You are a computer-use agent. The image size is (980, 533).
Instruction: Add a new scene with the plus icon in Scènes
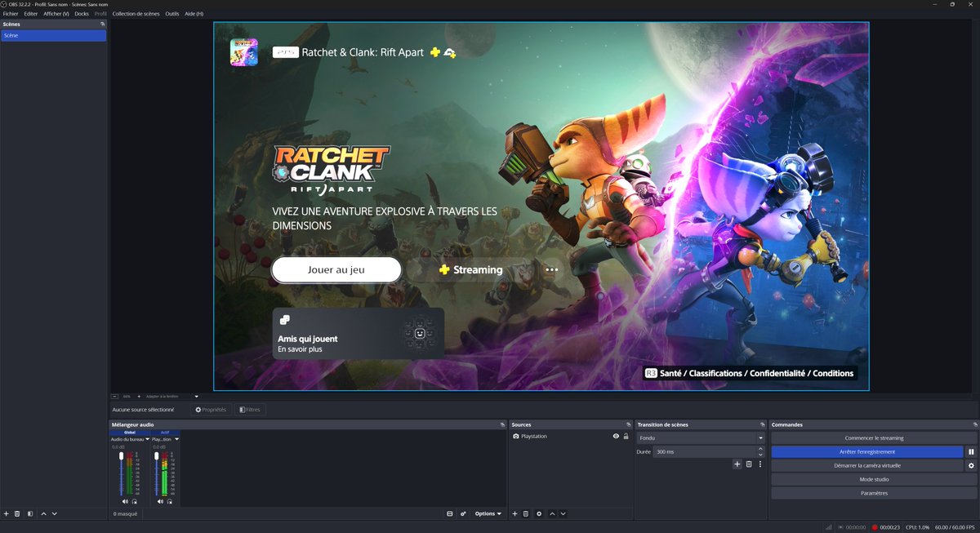pos(7,513)
